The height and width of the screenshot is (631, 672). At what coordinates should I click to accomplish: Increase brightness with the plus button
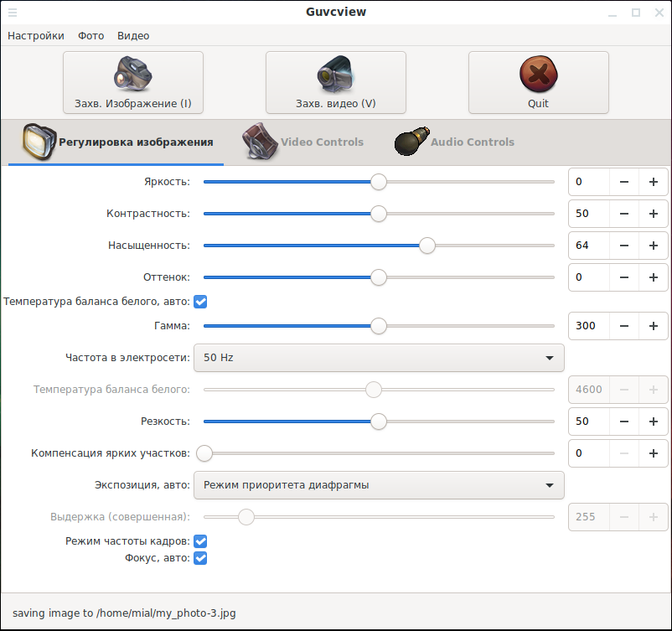(x=653, y=182)
